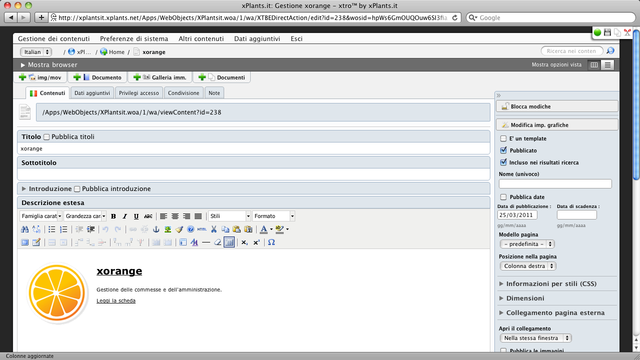Screen dimensions: 640x360
Task: Open the Italian language selector
Action: pyautogui.click(x=36, y=52)
